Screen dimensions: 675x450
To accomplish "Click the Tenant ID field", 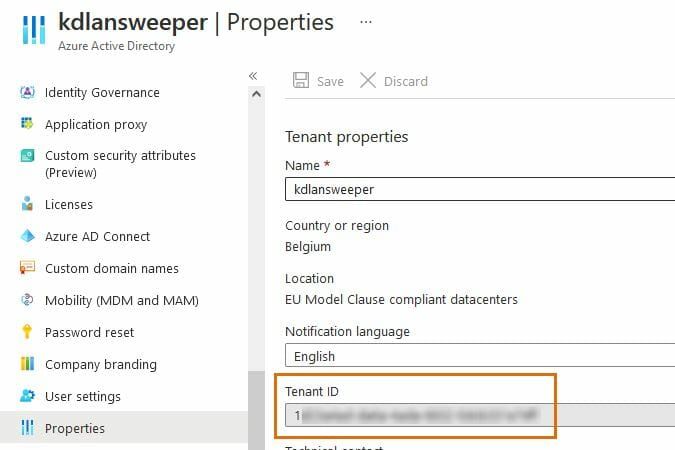I will coord(420,414).
